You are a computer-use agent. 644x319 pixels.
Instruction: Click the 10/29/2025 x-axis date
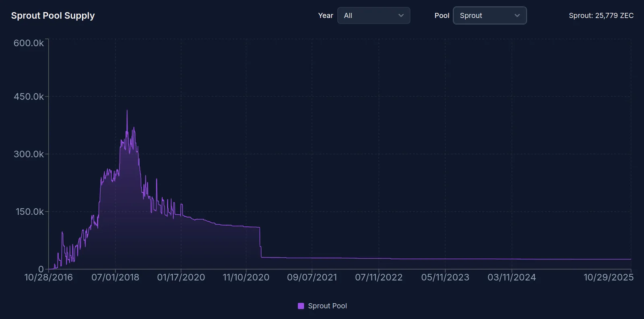pos(609,278)
